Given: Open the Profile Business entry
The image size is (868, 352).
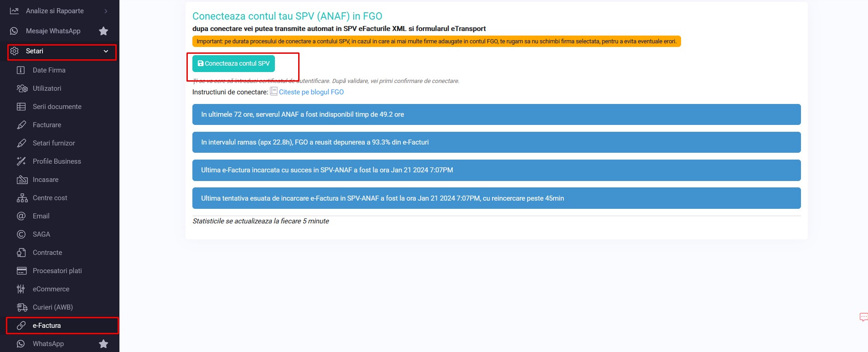Looking at the screenshot, I should pyautogui.click(x=57, y=161).
